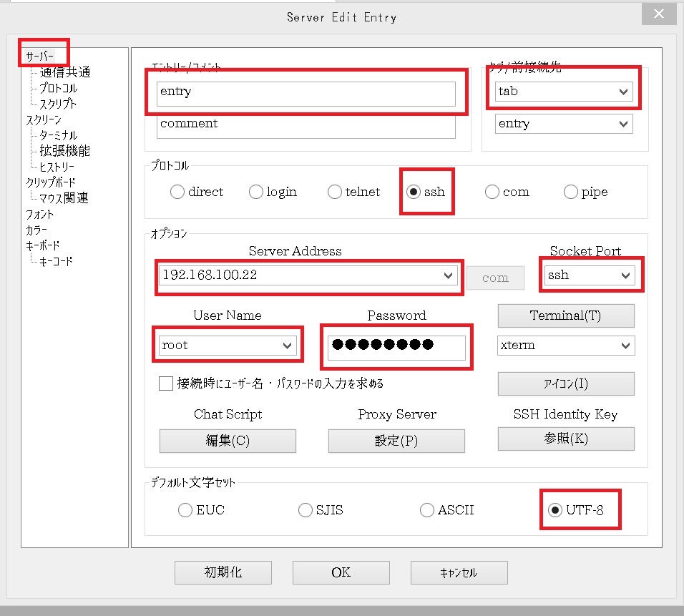
Task: Expand the xterm terminal type dropdown
Action: (x=626, y=346)
